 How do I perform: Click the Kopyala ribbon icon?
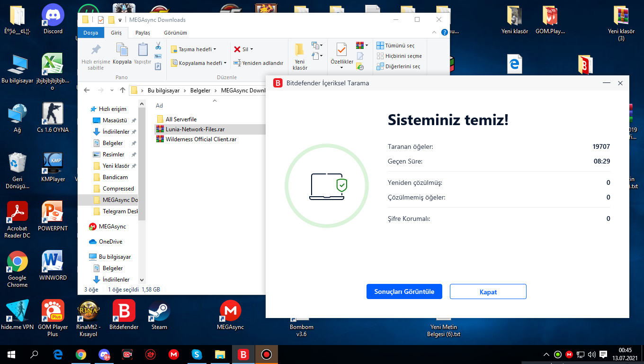(x=122, y=53)
